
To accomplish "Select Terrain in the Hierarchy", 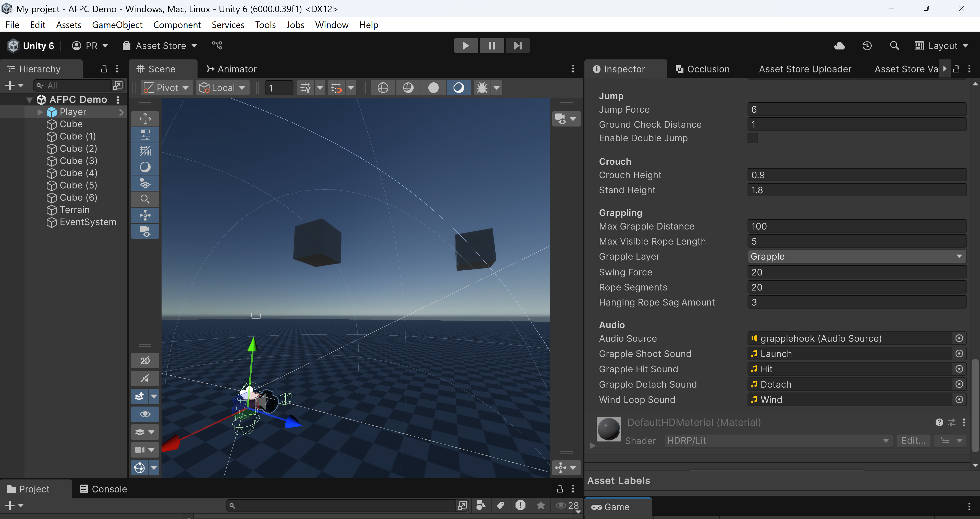I will [74, 210].
